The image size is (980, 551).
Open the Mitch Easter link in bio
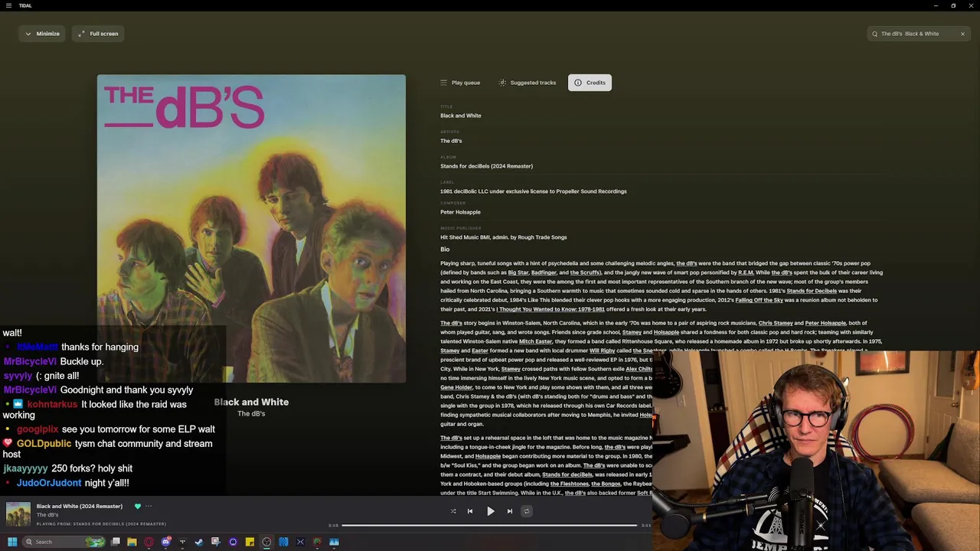(535, 341)
